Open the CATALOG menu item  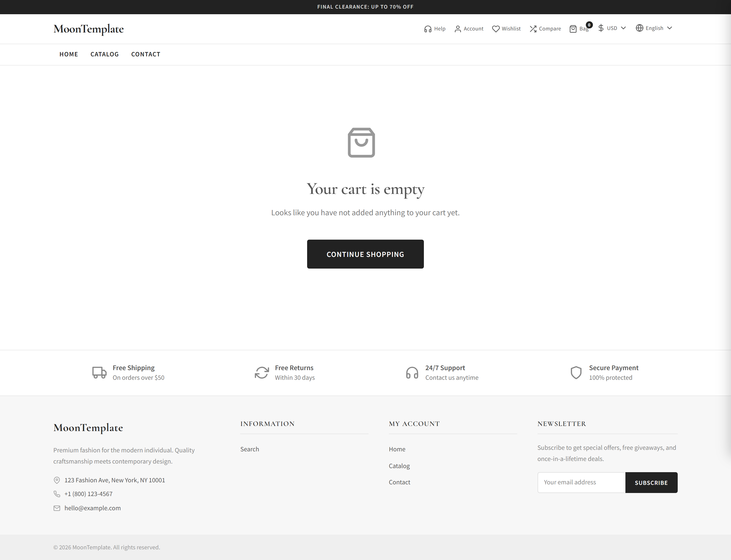(x=104, y=54)
